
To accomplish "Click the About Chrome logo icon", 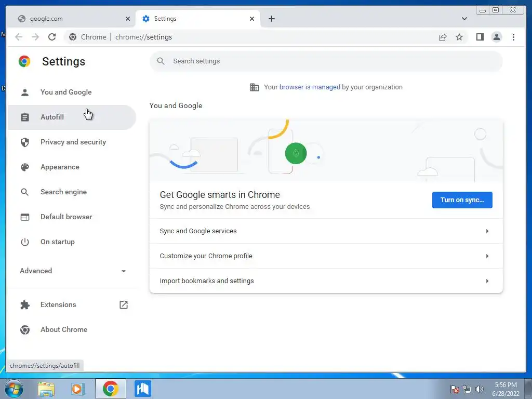I will pos(25,330).
